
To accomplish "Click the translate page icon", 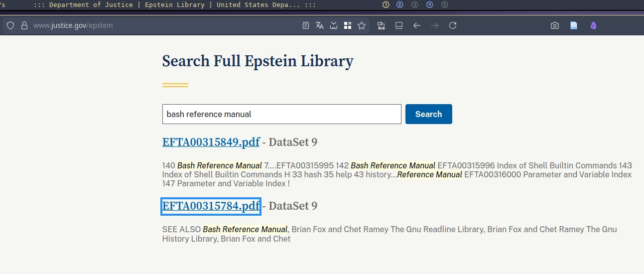I will click(x=320, y=25).
